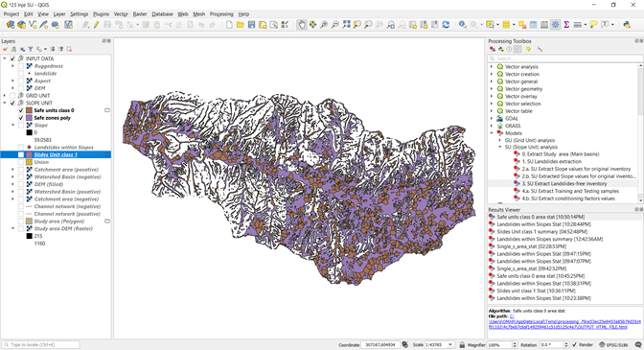Click the Safe units class 0 brown swatch

click(29, 110)
